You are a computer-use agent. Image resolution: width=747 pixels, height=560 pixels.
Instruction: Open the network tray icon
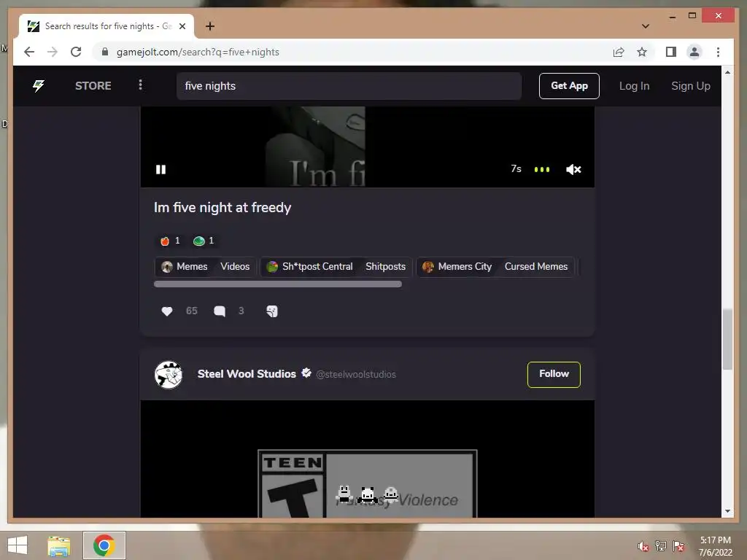click(660, 545)
